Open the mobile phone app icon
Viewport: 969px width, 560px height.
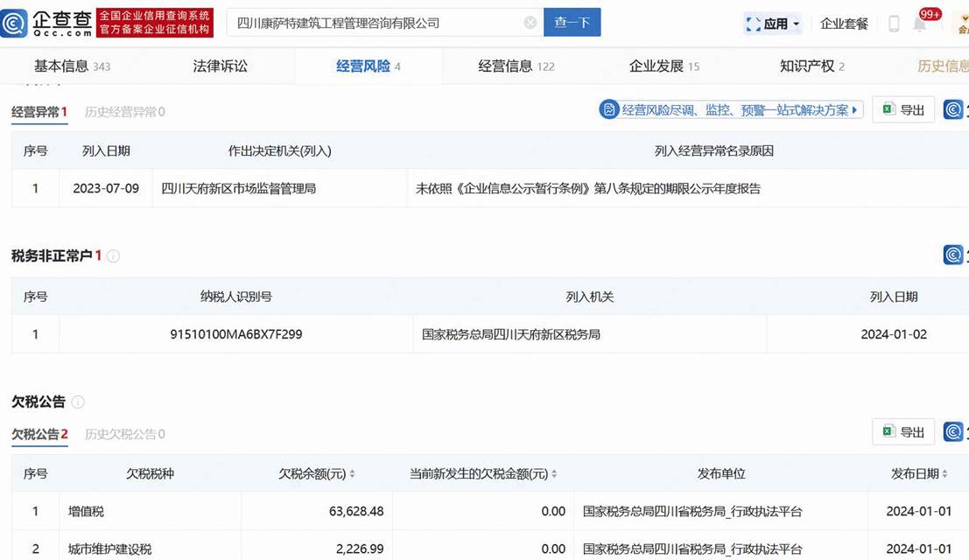coord(894,24)
